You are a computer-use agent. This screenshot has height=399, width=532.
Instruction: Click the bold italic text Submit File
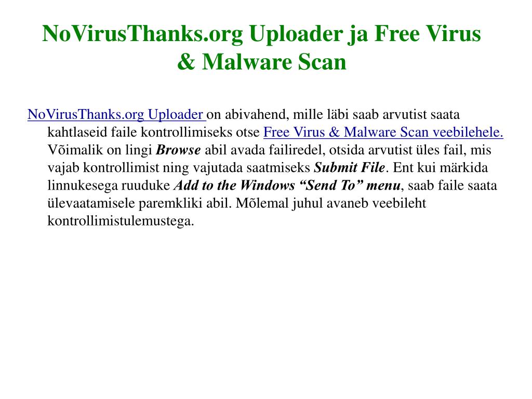tap(350, 168)
